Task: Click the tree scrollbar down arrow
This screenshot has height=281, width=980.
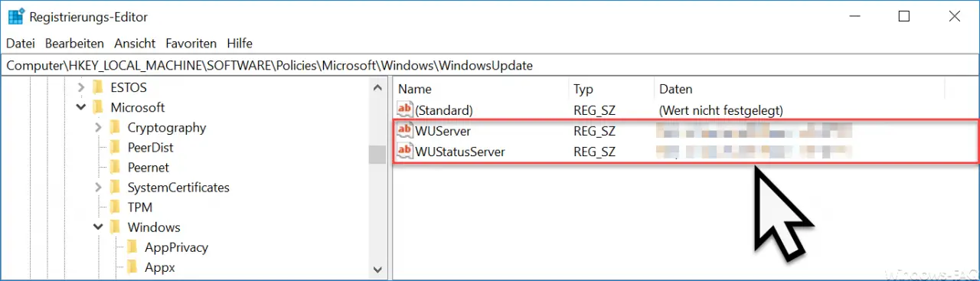Action: tap(377, 269)
